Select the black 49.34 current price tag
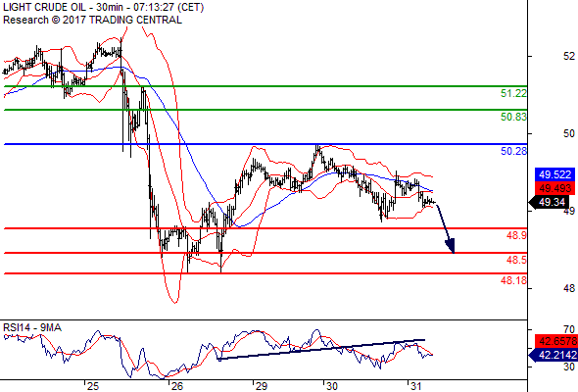This screenshot has width=578, height=392. click(550, 202)
